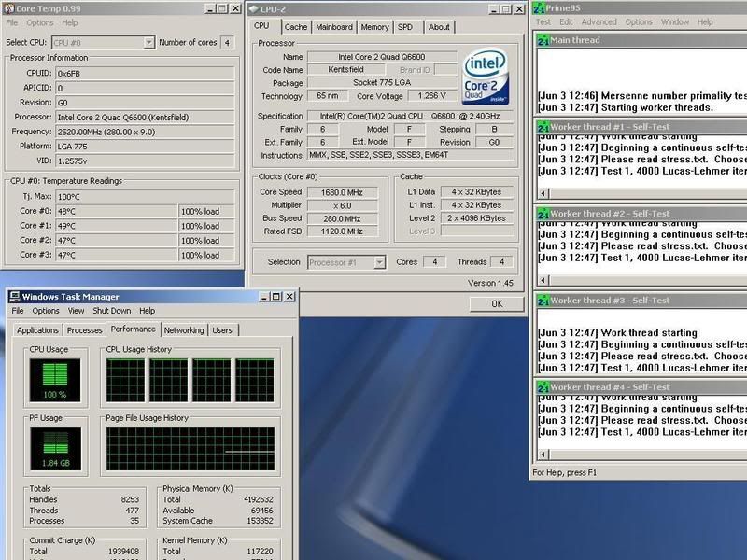This screenshot has width=747, height=560.
Task: Open the Options menu in Prime95
Action: 639,21
